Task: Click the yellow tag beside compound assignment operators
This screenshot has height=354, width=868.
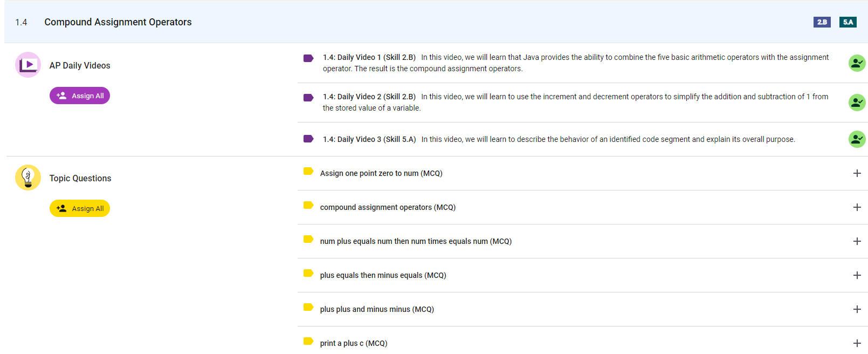Action: pos(308,205)
